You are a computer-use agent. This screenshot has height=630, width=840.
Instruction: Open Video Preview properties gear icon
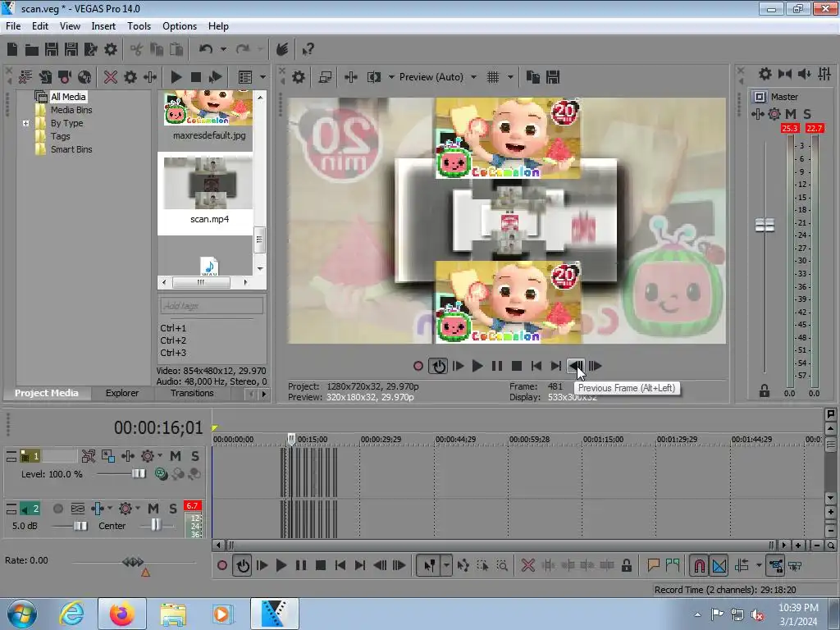[x=299, y=77]
